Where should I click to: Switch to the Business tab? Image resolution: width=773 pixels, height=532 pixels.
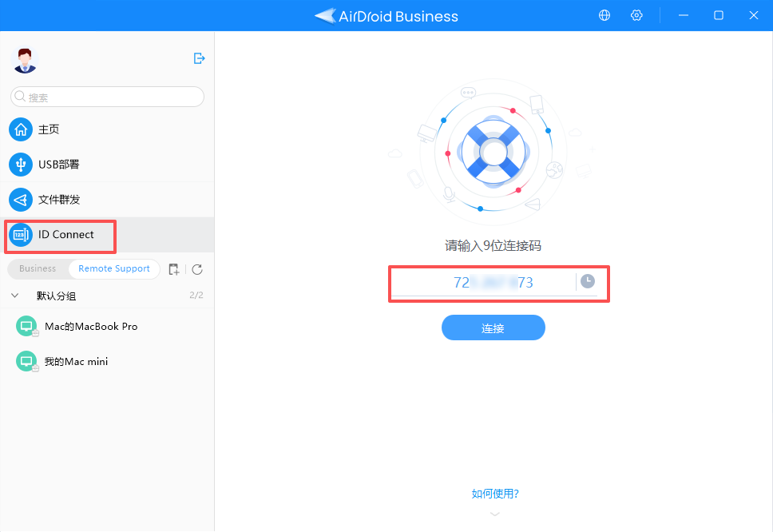click(38, 268)
